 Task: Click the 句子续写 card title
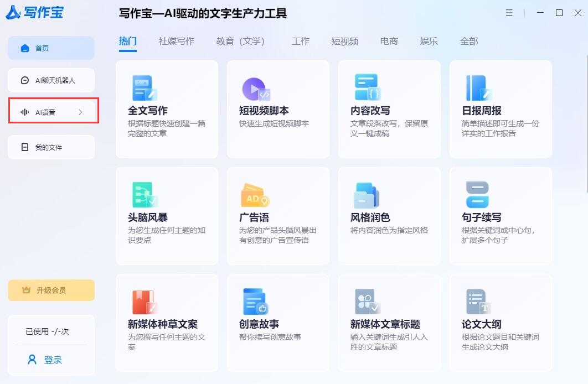point(482,217)
